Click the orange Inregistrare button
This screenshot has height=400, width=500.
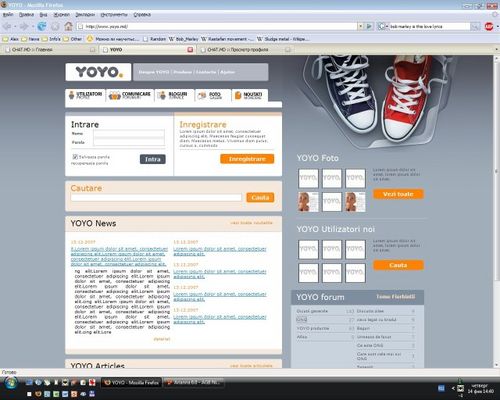point(247,159)
